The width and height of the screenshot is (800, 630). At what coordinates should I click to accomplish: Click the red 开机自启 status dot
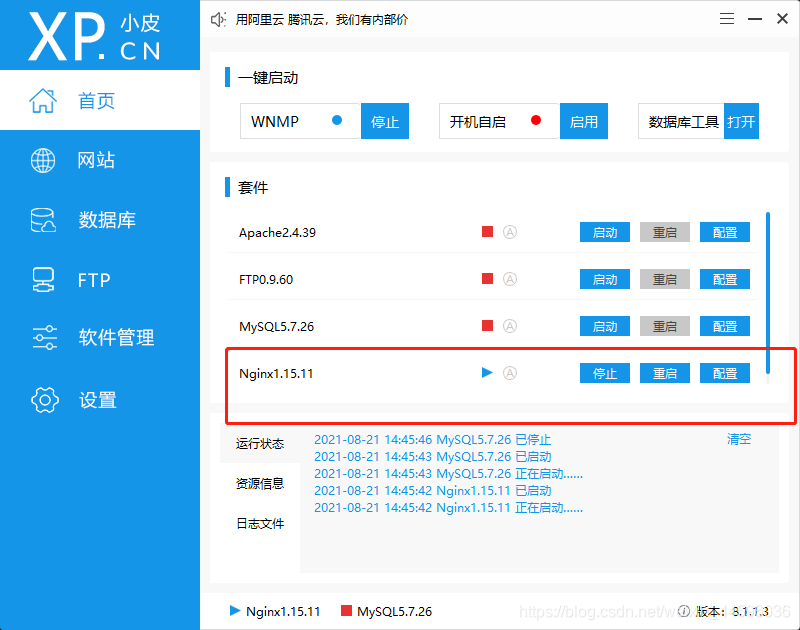[536, 120]
